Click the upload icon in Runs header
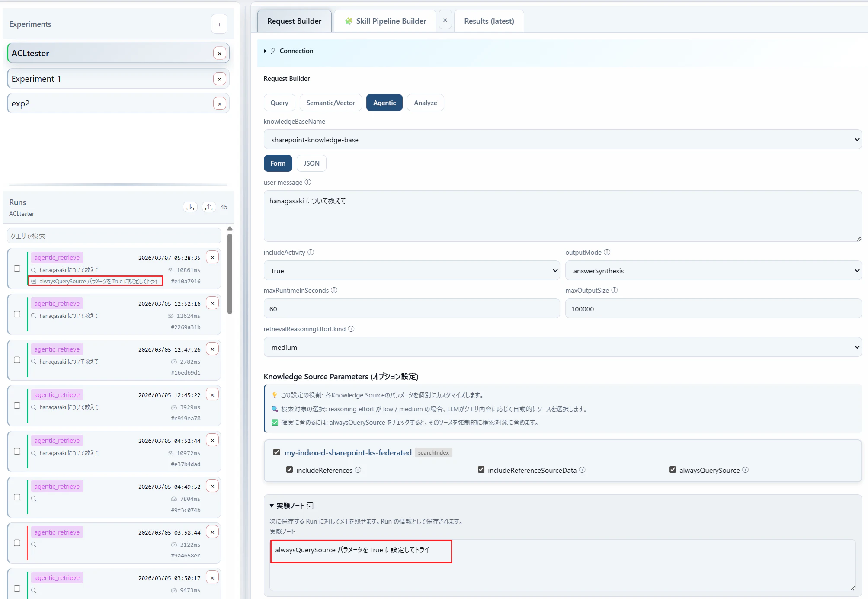This screenshot has height=599, width=868. click(209, 207)
